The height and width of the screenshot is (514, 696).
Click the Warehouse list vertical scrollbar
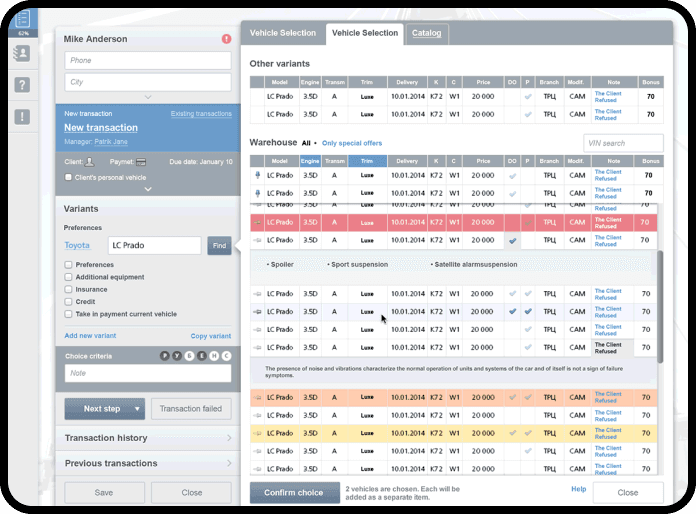tap(660, 306)
